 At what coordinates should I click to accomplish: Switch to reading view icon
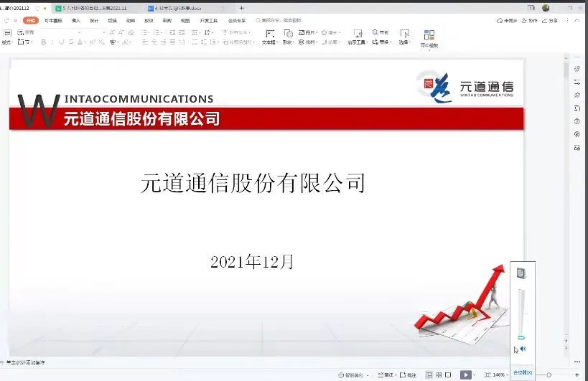click(x=448, y=375)
